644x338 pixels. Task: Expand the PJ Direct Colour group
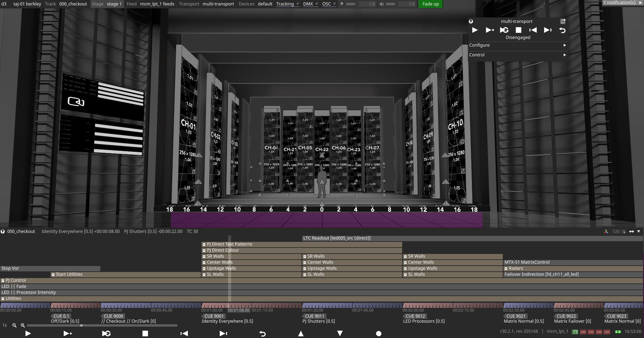[x=204, y=251]
